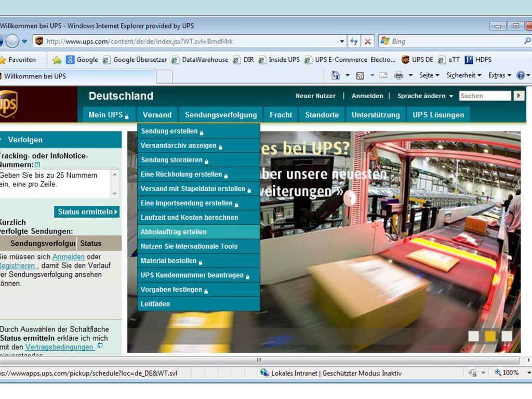Choose Nutzen Sie Internationale Tools
The image size is (532, 399).
(x=199, y=246)
